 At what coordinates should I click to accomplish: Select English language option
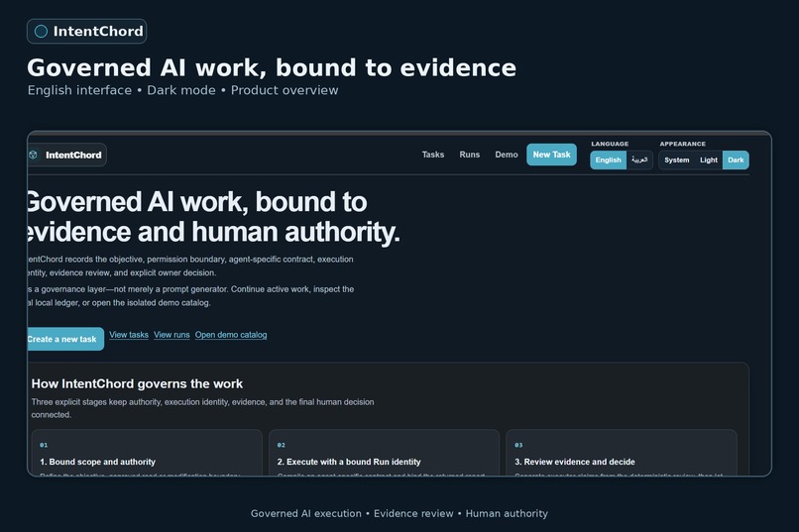[608, 160]
